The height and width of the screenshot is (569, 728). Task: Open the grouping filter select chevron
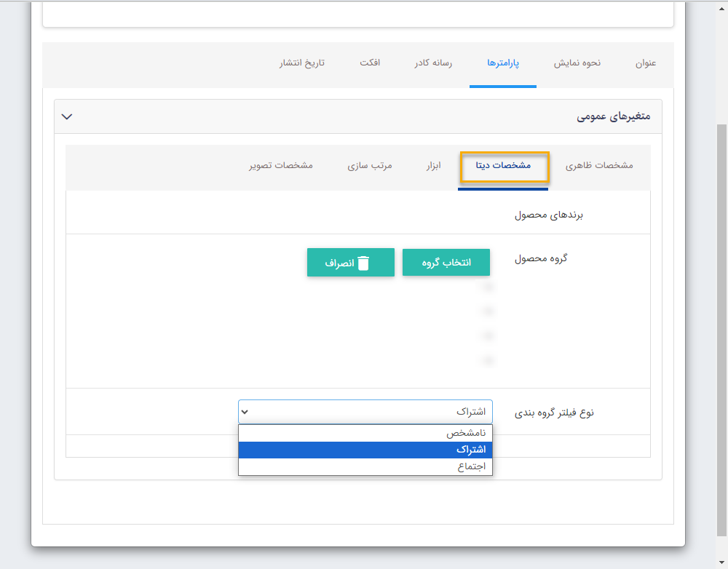(x=245, y=412)
